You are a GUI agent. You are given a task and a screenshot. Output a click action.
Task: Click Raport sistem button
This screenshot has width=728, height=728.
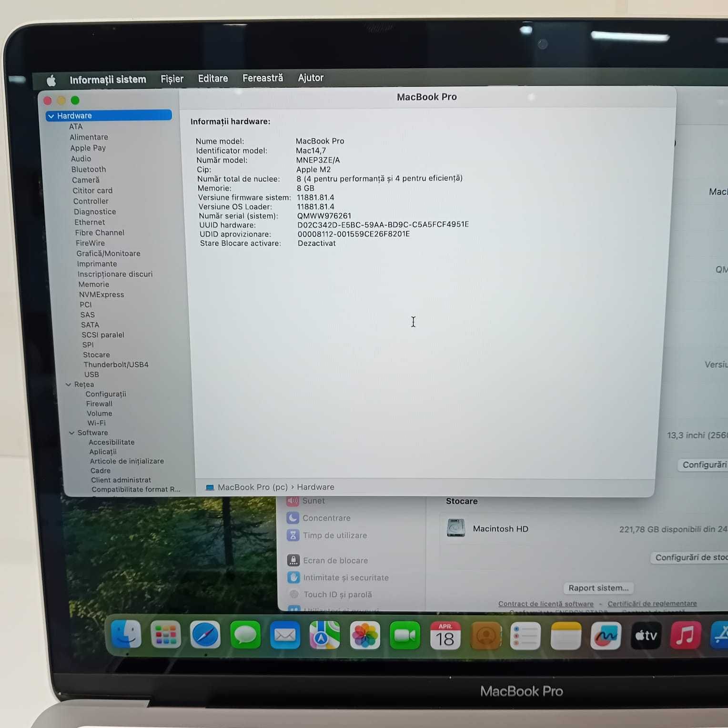point(598,588)
